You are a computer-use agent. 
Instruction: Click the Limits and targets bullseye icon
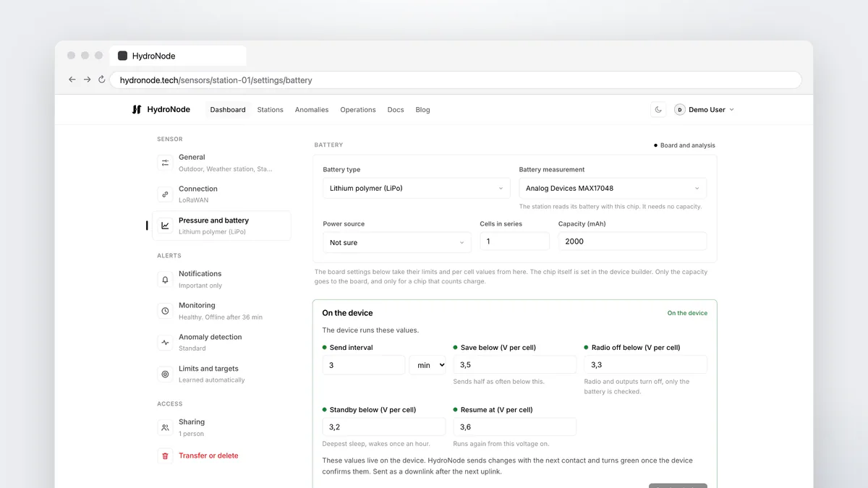point(165,374)
